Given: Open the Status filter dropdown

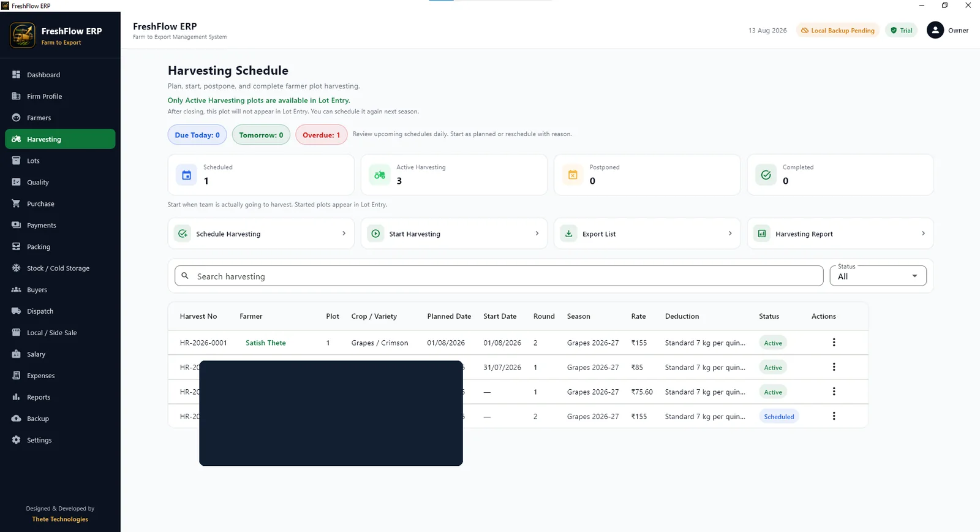Looking at the screenshot, I should coord(878,276).
